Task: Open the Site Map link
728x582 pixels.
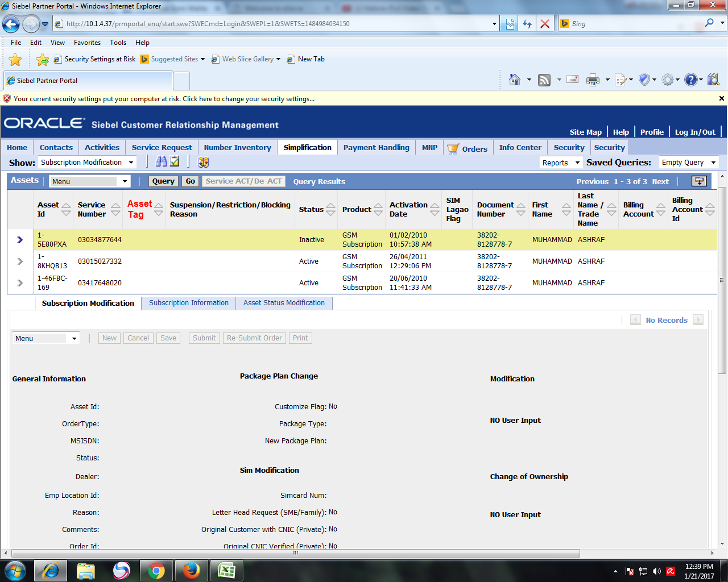Action: click(585, 132)
